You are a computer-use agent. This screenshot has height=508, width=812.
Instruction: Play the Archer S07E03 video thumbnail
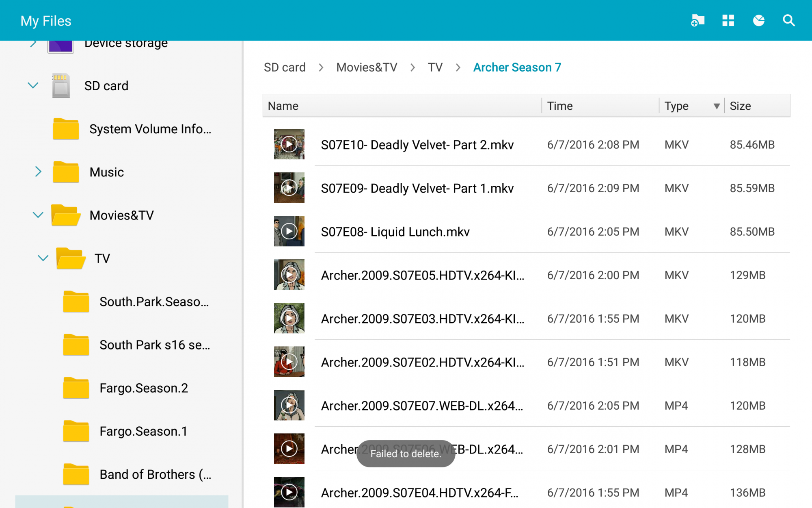point(289,318)
